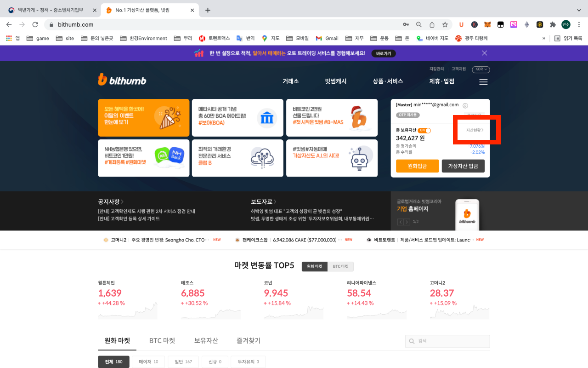Reload the page
Image resolution: width=588 pixels, height=368 pixels.
(35, 24)
